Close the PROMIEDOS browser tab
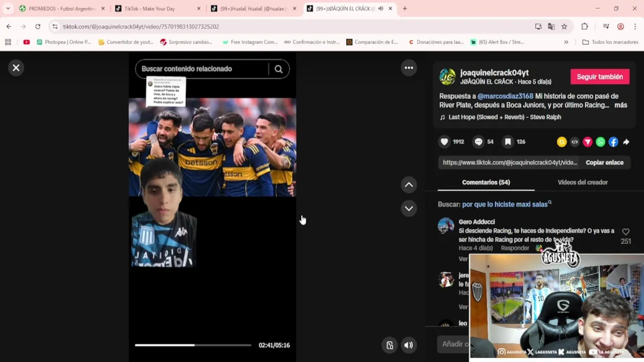The image size is (644, 362). click(x=103, y=9)
